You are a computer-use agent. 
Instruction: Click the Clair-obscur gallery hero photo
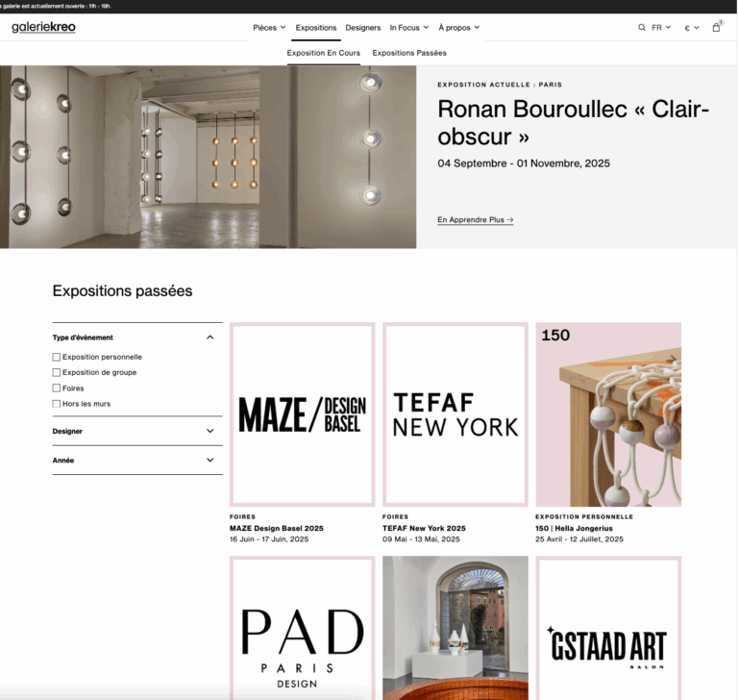(x=208, y=157)
